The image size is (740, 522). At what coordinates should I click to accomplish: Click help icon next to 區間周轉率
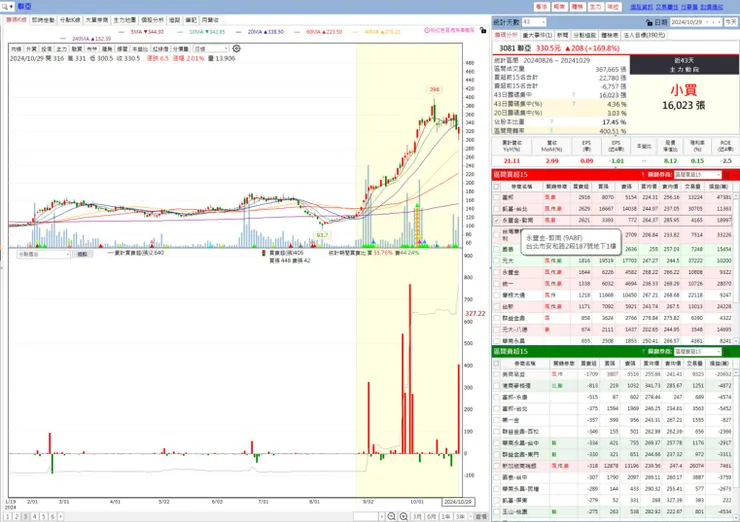[551, 131]
